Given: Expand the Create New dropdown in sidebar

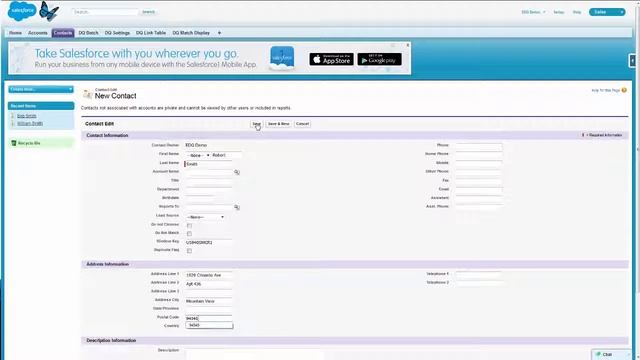Looking at the screenshot, I should [x=41, y=89].
